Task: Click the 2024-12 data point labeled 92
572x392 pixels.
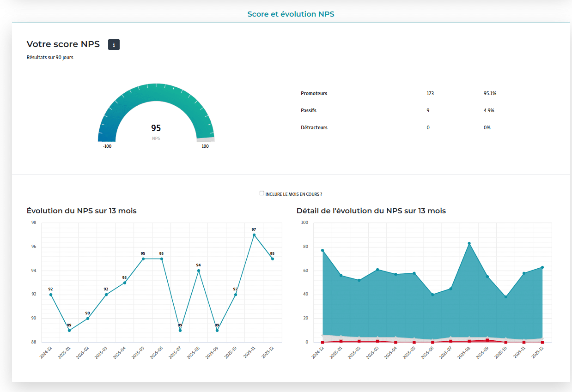Action: [51, 295]
